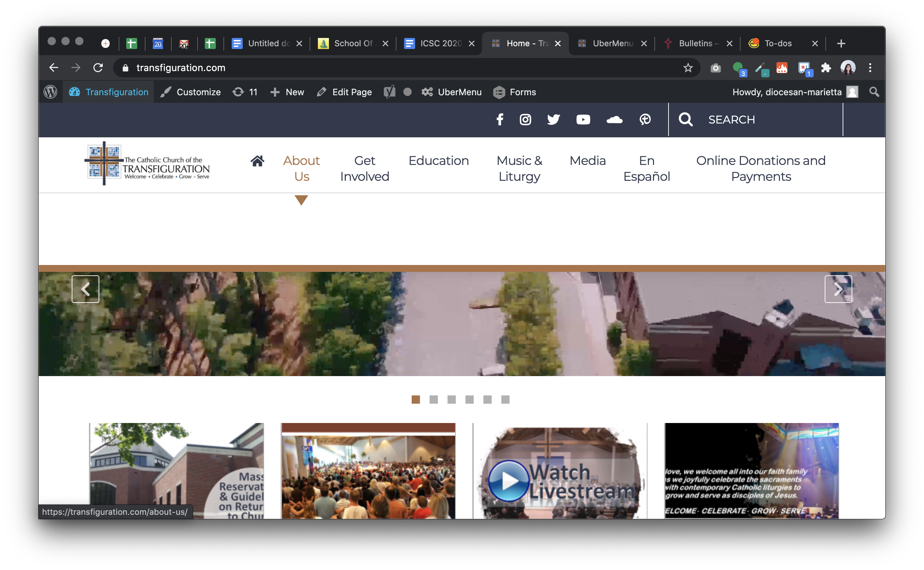Bookmark page with the star icon
The width and height of the screenshot is (924, 570).
[x=688, y=68]
